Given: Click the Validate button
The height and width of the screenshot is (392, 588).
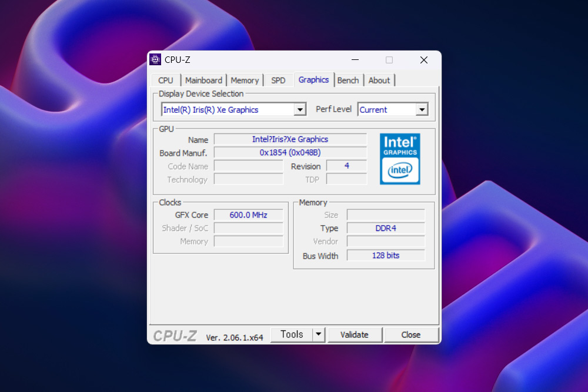Looking at the screenshot, I should 355,334.
